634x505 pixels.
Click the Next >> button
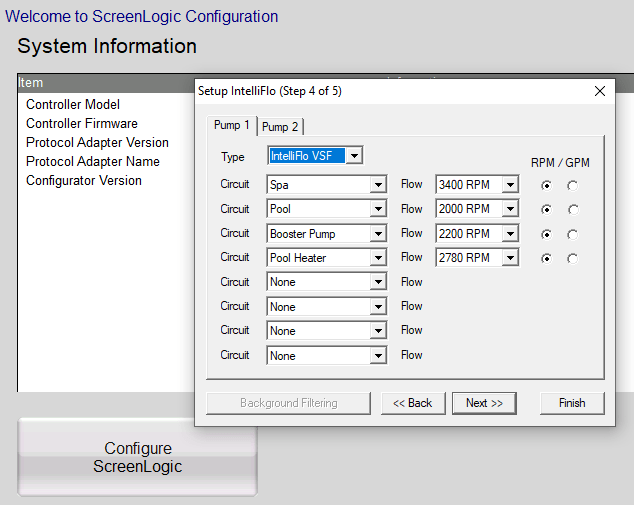pyautogui.click(x=484, y=403)
